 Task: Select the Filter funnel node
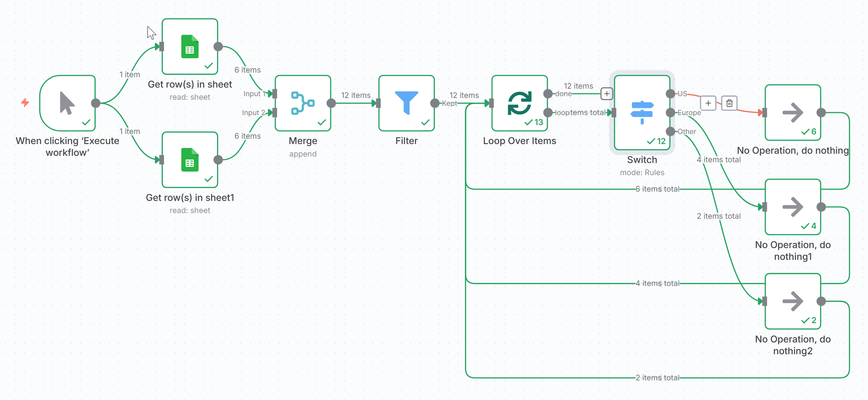point(406,103)
